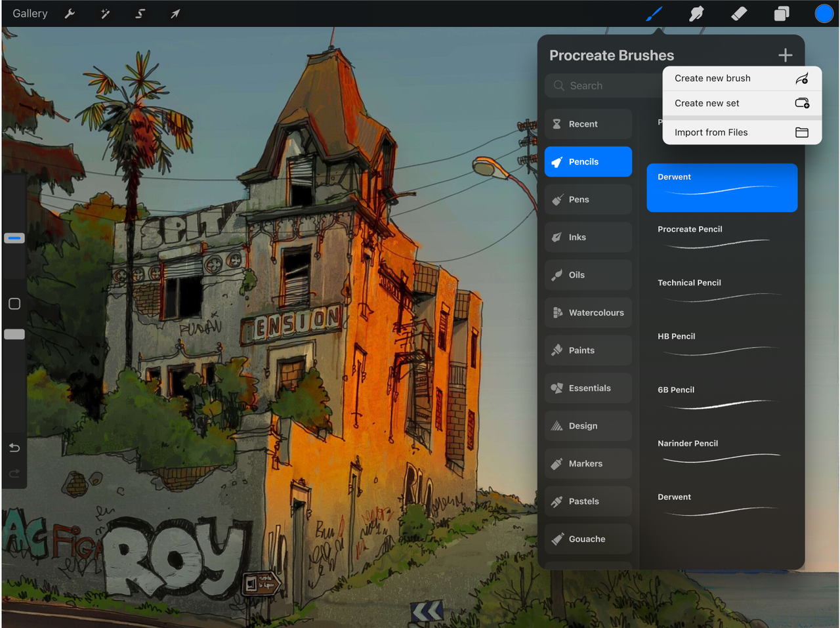Tap the Redo arrow in the sidebar
This screenshot has height=628, width=840.
[14, 473]
